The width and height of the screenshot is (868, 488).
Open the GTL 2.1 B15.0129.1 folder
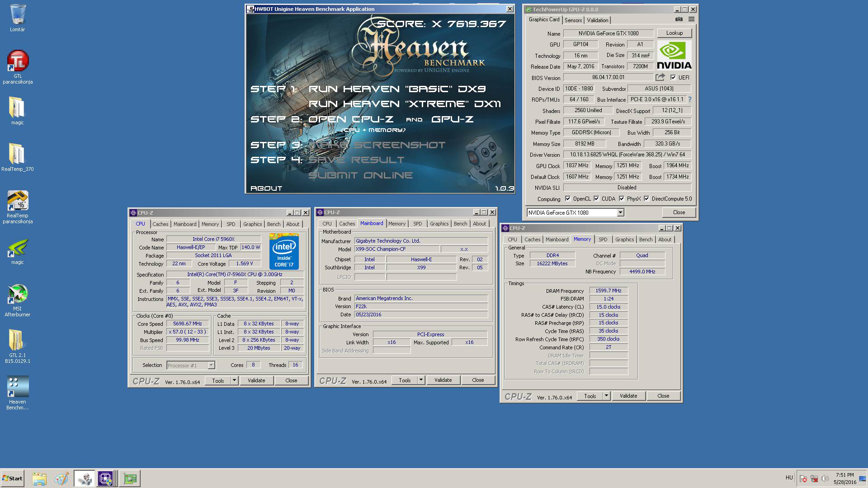[17, 346]
